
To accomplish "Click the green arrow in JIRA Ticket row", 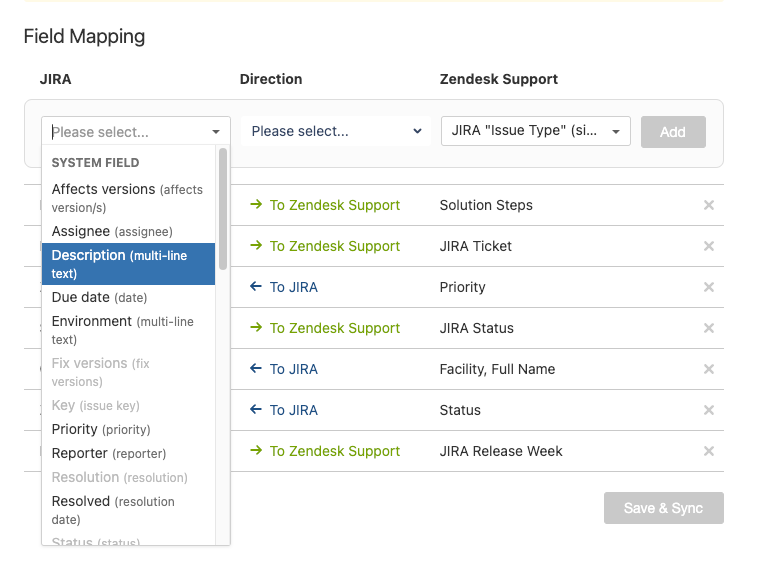I will 256,245.
